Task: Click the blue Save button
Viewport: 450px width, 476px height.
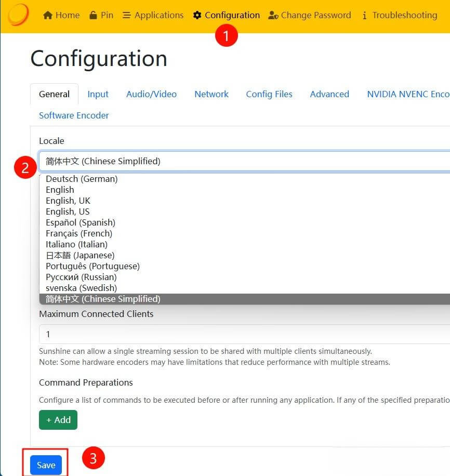Action: coord(46,465)
